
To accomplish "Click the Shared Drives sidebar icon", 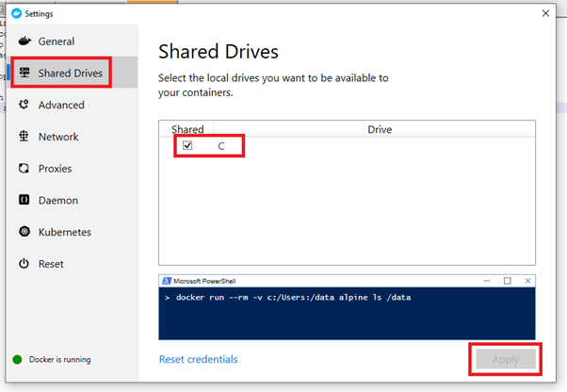I will 24,73.
